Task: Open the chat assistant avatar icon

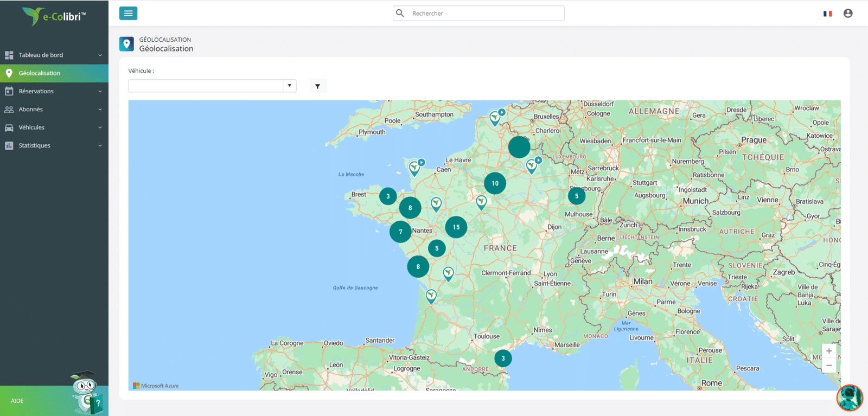Action: (x=850, y=398)
